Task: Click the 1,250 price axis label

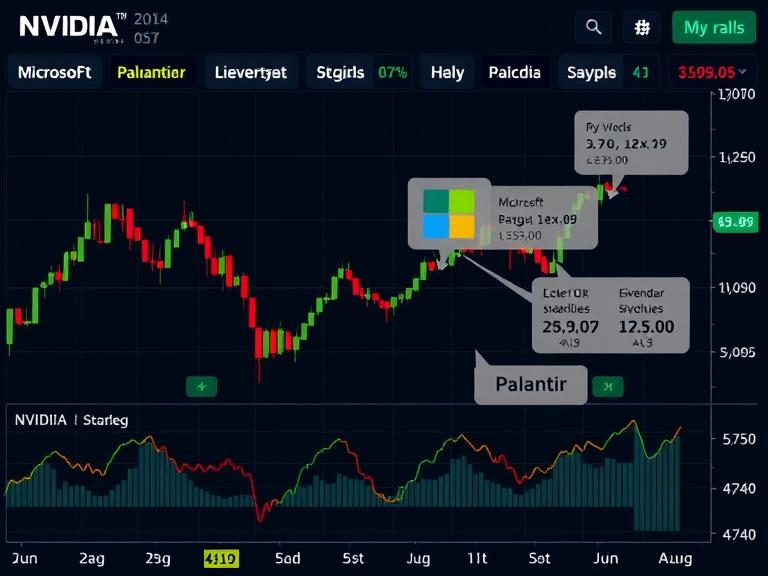Action: pyautogui.click(x=737, y=157)
